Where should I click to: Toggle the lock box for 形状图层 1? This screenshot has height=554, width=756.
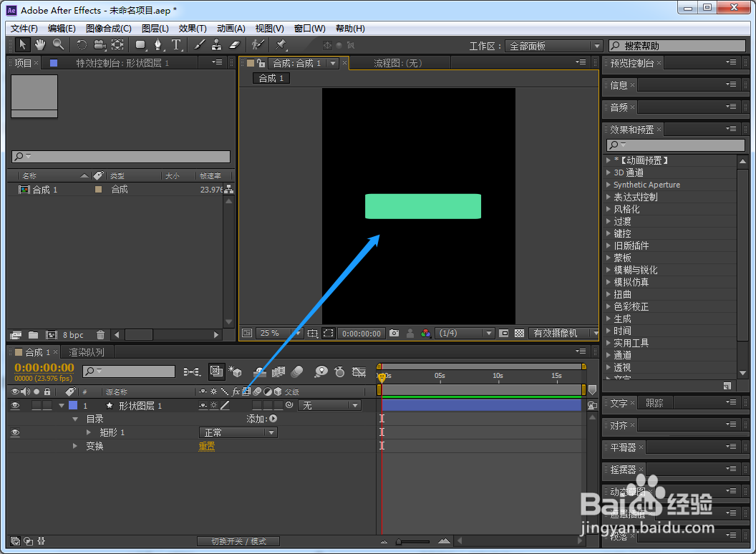coord(47,406)
